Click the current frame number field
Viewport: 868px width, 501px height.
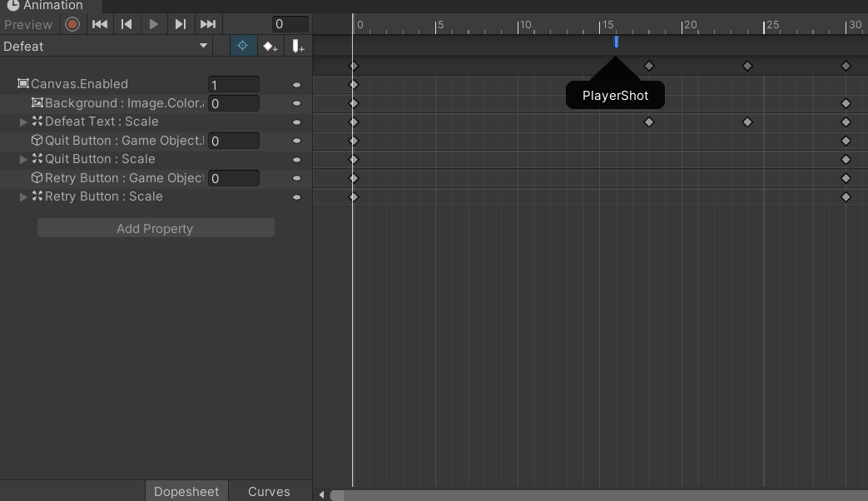coord(290,24)
